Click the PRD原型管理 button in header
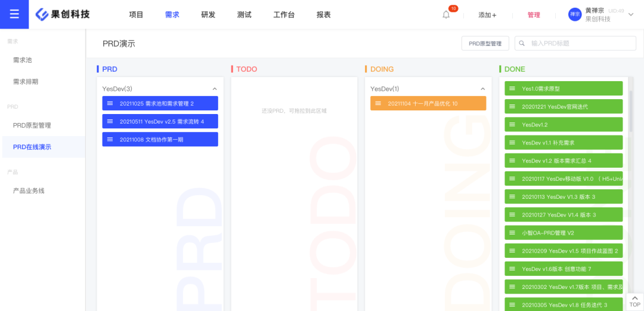 point(485,43)
